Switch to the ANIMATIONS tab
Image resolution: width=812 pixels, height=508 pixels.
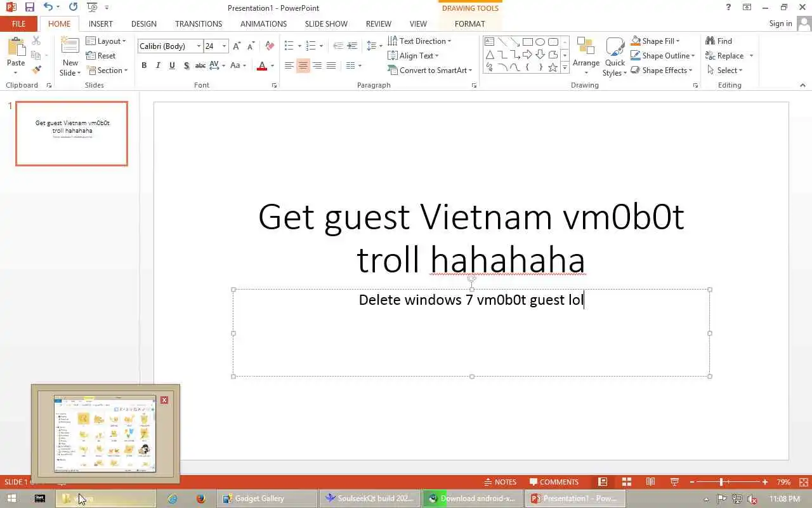[x=263, y=24]
